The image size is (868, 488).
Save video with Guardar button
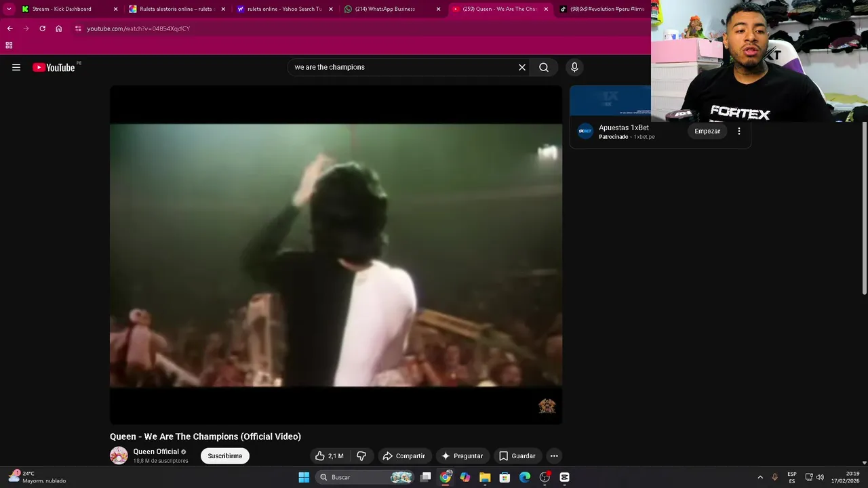tap(517, 456)
